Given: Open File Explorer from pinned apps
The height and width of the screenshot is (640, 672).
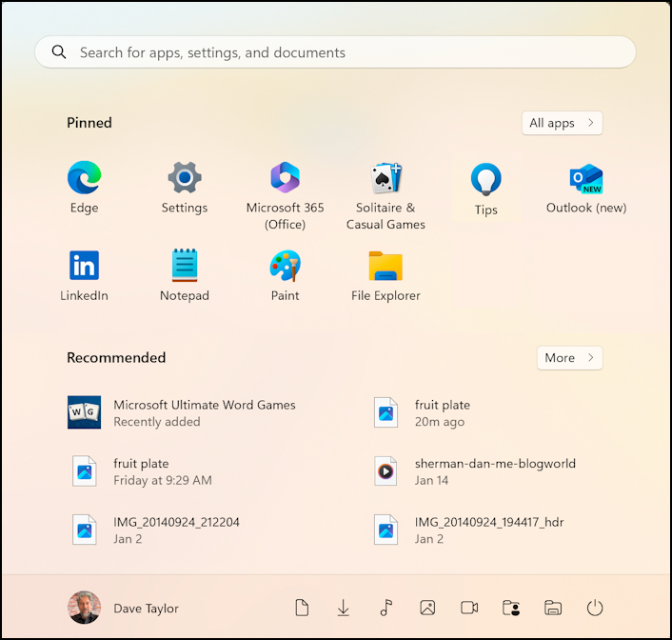Looking at the screenshot, I should coord(385,275).
